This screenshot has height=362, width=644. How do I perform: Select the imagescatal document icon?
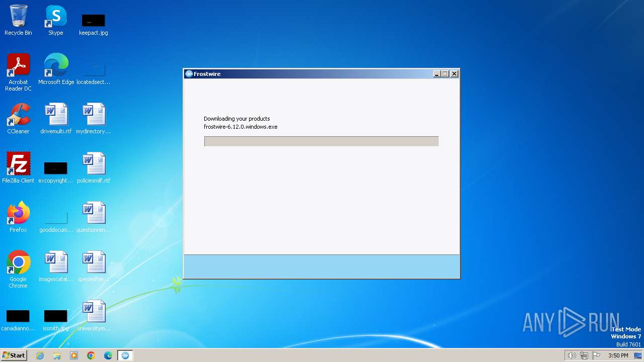click(x=56, y=266)
